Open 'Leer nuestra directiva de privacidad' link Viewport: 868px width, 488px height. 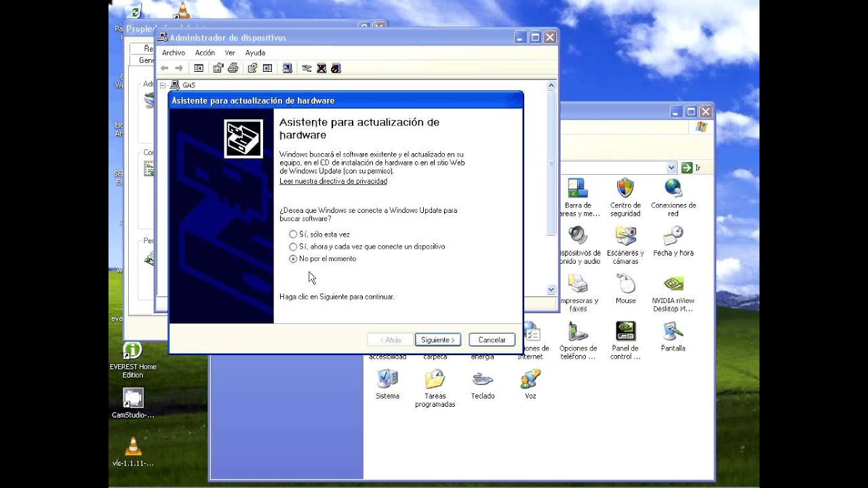333,182
